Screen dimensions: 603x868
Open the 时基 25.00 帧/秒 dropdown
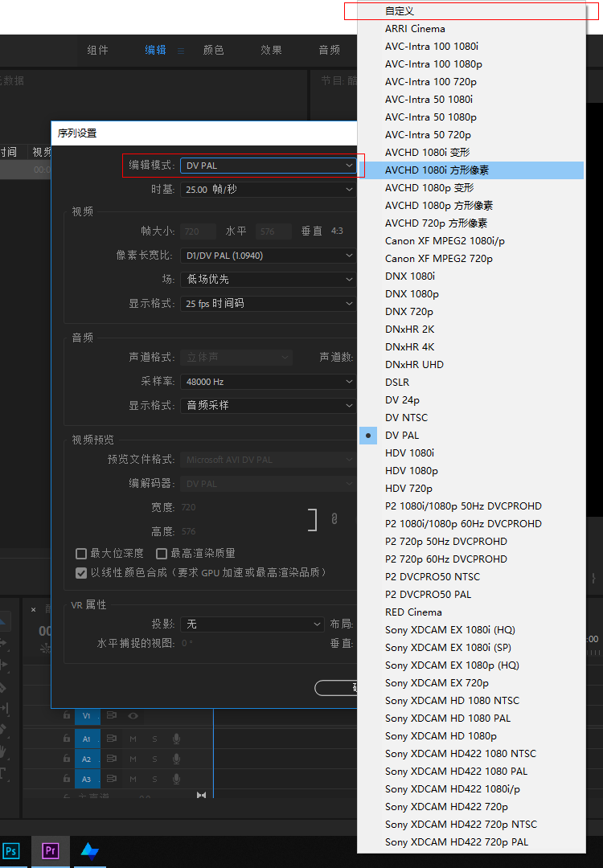[269, 190]
